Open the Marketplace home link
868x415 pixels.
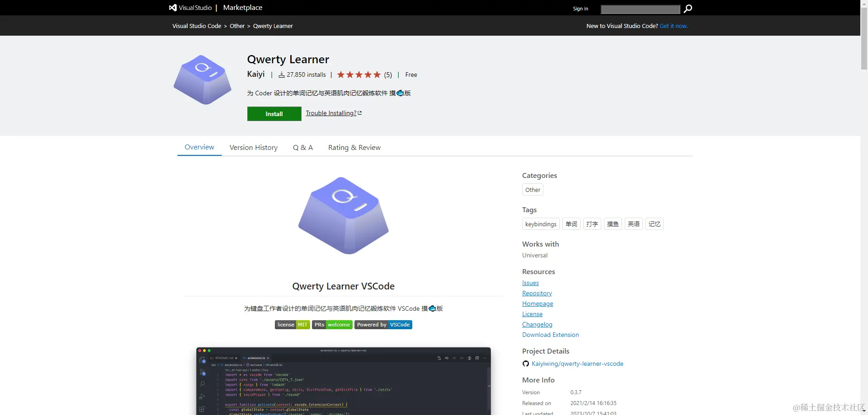(242, 8)
